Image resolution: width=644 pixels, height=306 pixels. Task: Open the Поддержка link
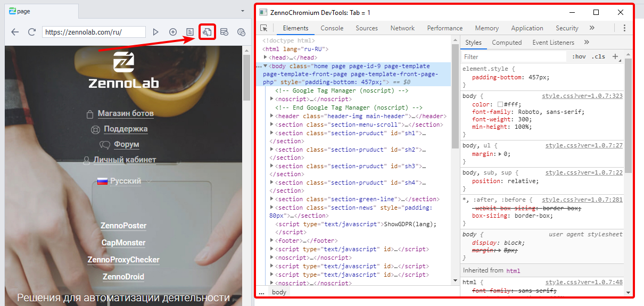tap(126, 129)
